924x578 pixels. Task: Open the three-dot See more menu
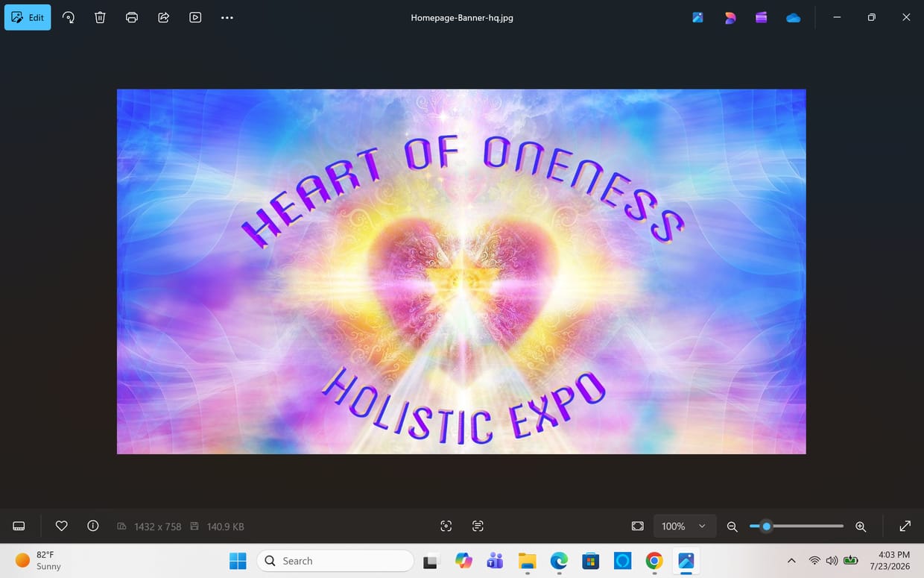[227, 17]
